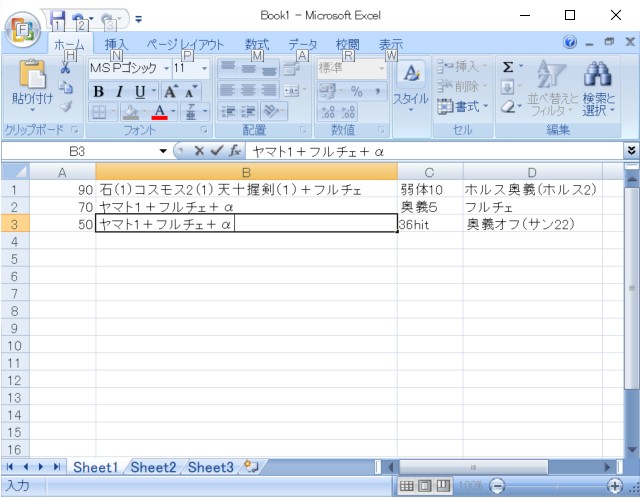640x498 pixels.
Task: Switch to the Sheet2 worksheet tab
Action: click(x=153, y=467)
